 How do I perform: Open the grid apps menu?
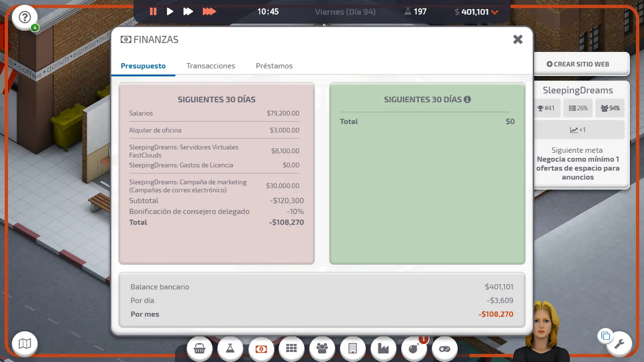coord(291,348)
